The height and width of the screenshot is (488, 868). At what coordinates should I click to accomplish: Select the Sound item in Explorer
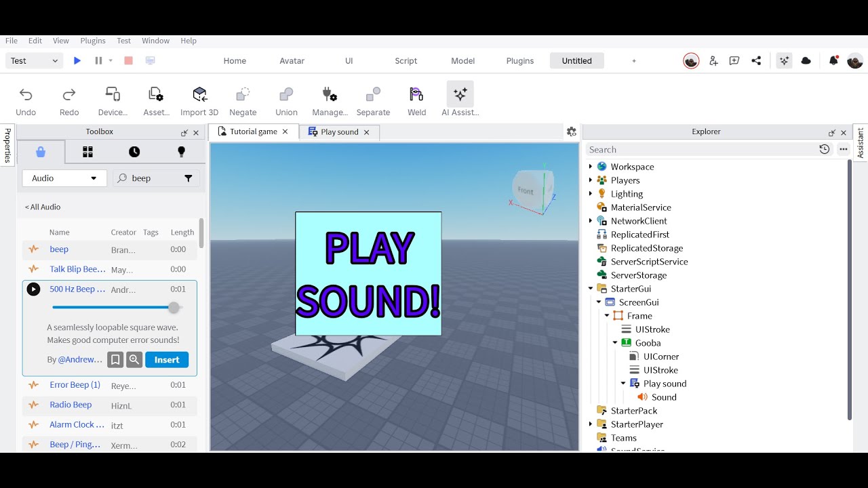(x=664, y=397)
